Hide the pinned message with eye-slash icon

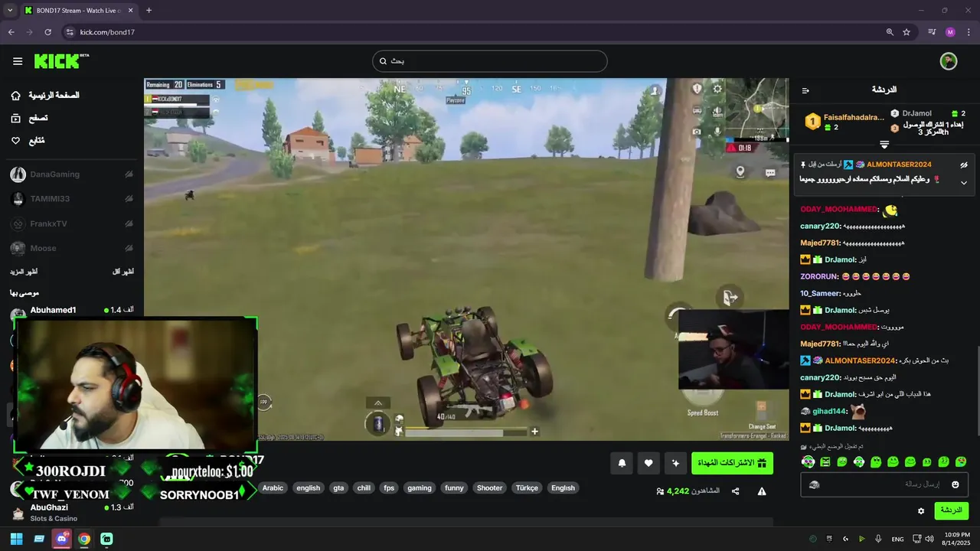(x=964, y=165)
